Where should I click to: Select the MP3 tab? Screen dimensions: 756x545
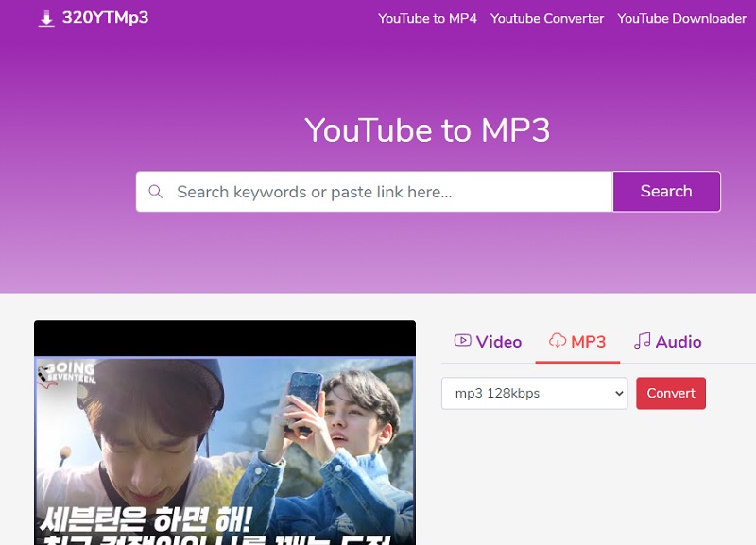pos(577,342)
